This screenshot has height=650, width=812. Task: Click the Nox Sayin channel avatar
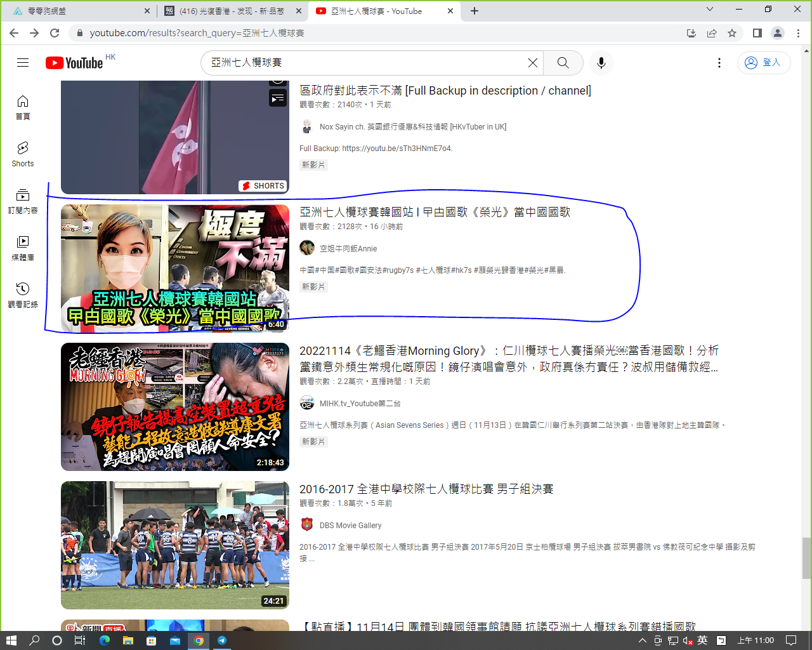pyautogui.click(x=307, y=126)
